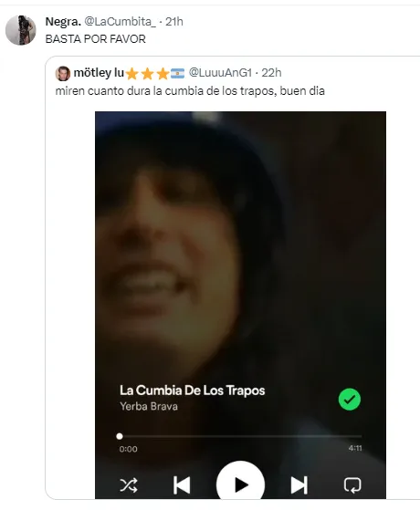Open the 21h timestamp link

174,22
